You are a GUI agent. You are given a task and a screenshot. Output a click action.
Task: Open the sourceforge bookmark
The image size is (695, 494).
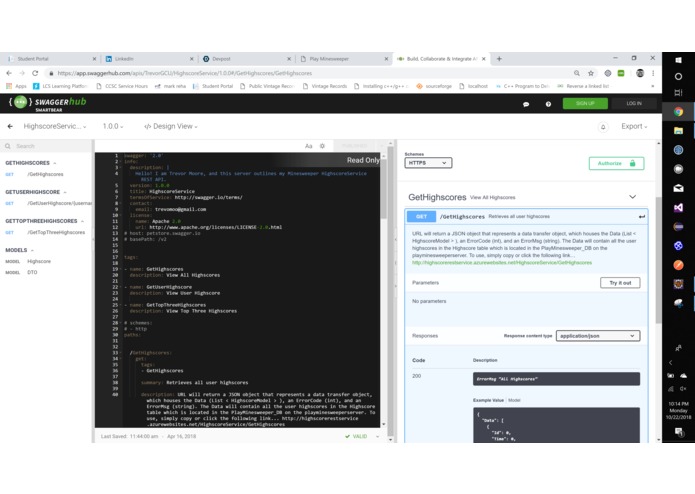(x=434, y=86)
